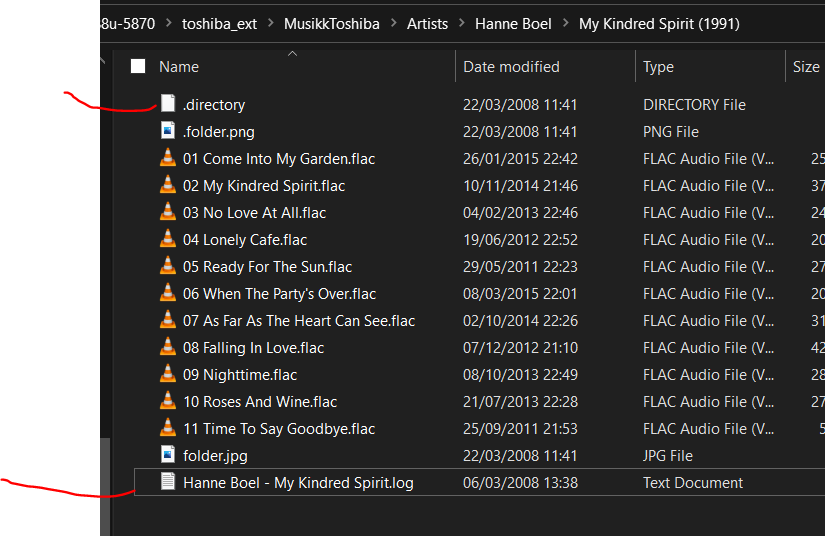Expand the chevron after MusikkToshiba breadcrumb
Screen dimensions: 825x536
[393, 23]
